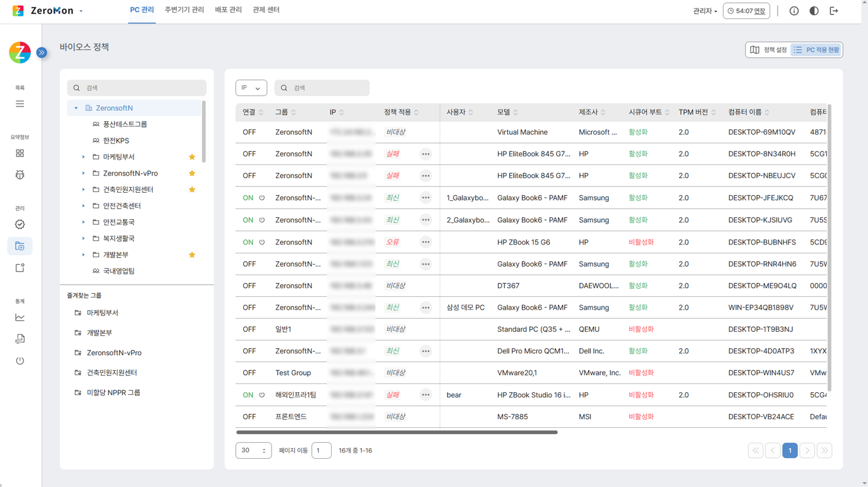Open actions menu for DESKTOP-NBEUJCV row
Viewport: 868px width, 487px height.
[425, 176]
